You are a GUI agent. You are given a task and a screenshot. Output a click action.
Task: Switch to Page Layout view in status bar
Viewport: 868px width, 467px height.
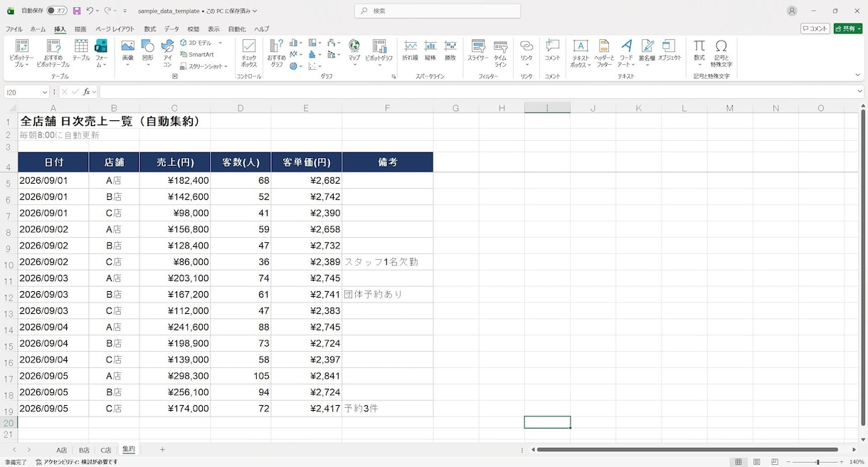[x=756, y=462]
